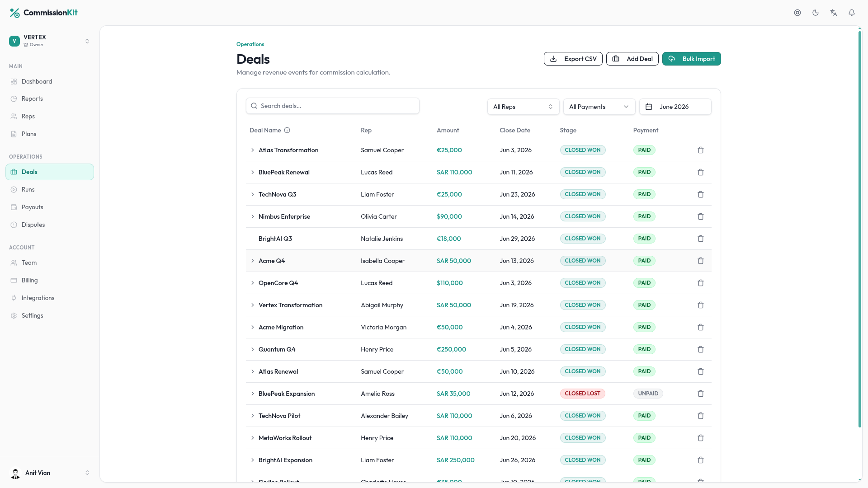868x488 pixels.
Task: Delete the MetaWorks Rollout deal
Action: click(701, 438)
